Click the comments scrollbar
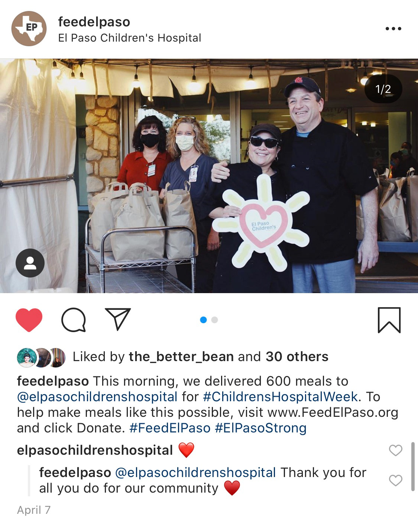The image size is (418, 532). coord(413,466)
